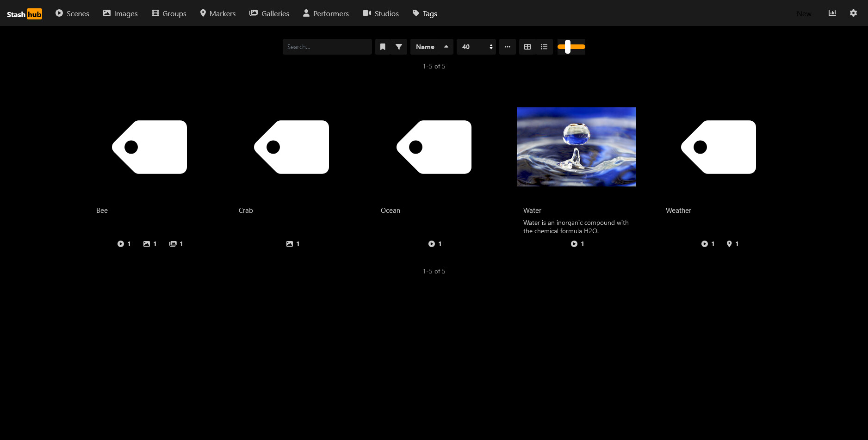The width and height of the screenshot is (868, 440).
Task: Open the Images section
Action: pyautogui.click(x=120, y=13)
